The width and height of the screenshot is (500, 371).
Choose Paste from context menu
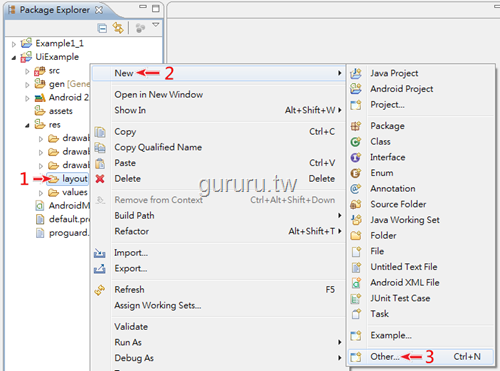click(219, 163)
